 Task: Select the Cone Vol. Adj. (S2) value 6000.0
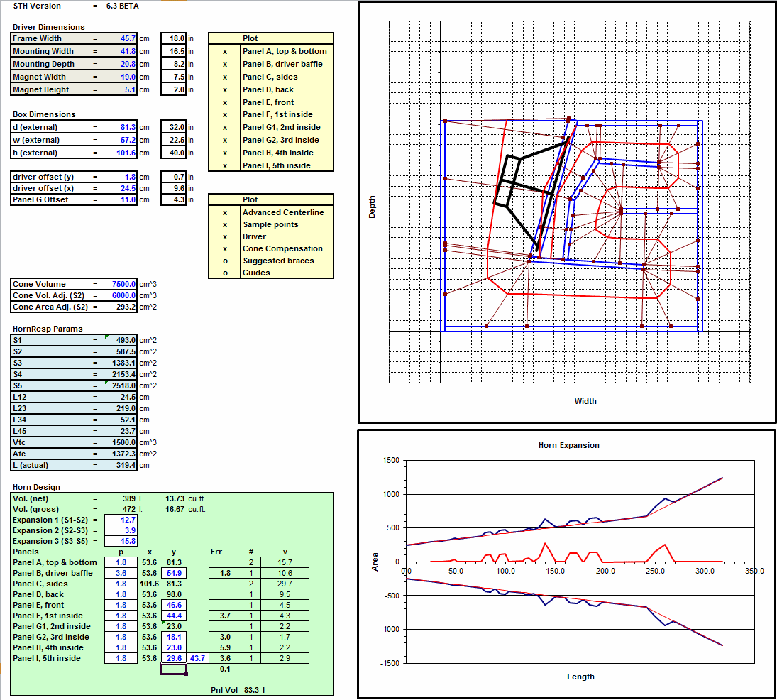(121, 295)
